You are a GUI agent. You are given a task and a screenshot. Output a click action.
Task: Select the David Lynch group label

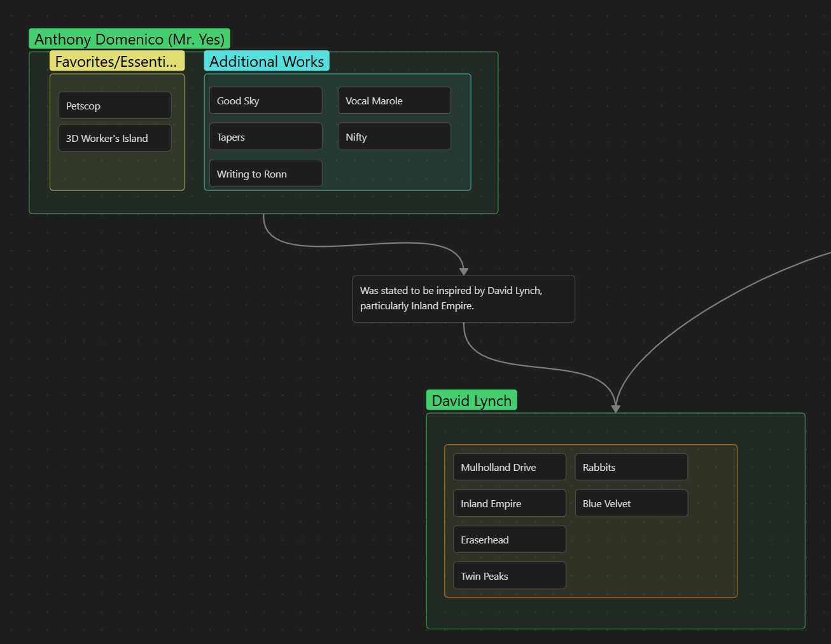[471, 401]
